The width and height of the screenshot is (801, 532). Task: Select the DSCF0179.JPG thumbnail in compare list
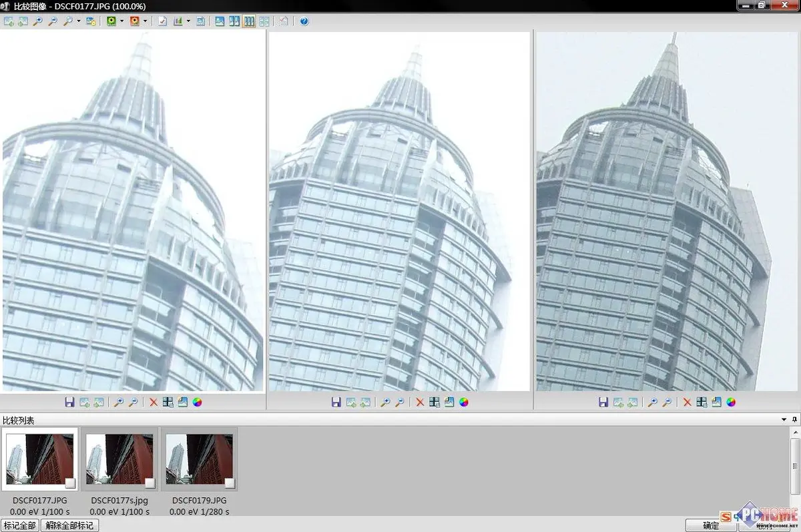click(199, 459)
